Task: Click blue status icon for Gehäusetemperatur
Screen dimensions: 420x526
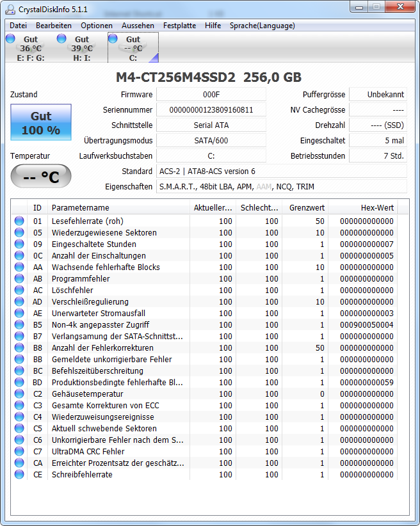Action: (19, 394)
